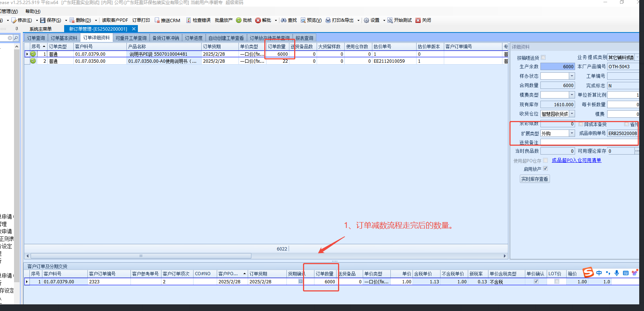Click 开始测试 start test icon
Image resolution: width=644 pixels, height=311 pixels.
coord(390,20)
